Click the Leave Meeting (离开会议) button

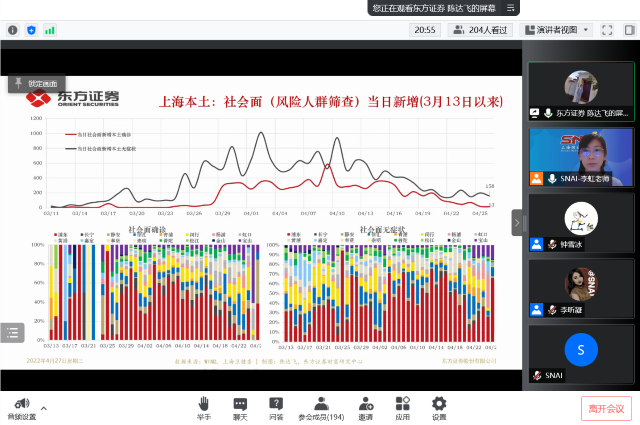(x=606, y=408)
